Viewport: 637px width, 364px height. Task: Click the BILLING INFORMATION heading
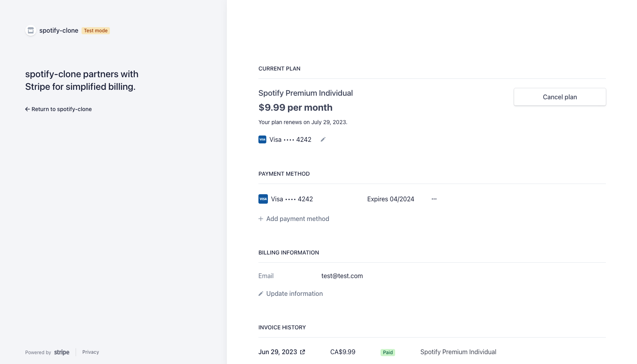click(289, 253)
